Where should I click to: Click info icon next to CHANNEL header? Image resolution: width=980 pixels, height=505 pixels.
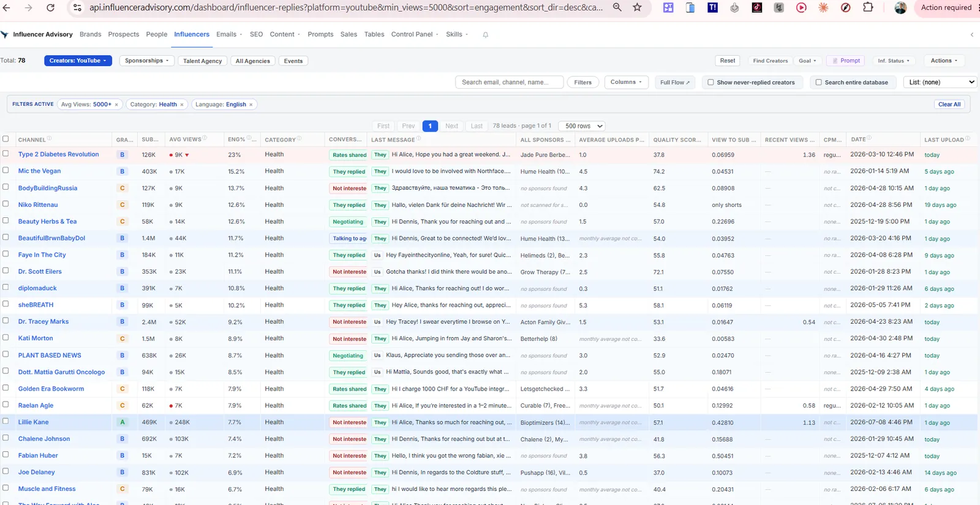[x=50, y=139]
